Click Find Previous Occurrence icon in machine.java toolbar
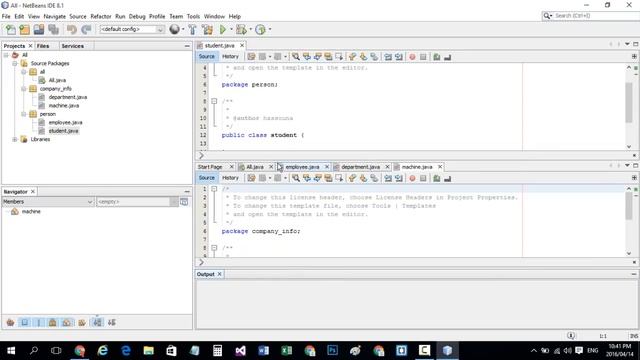 [x=307, y=178]
